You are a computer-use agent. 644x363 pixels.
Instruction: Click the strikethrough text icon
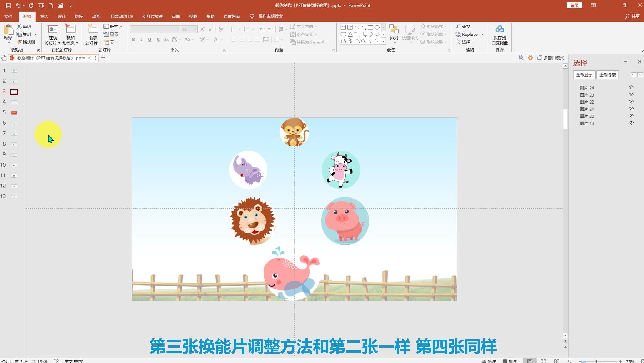tap(166, 40)
